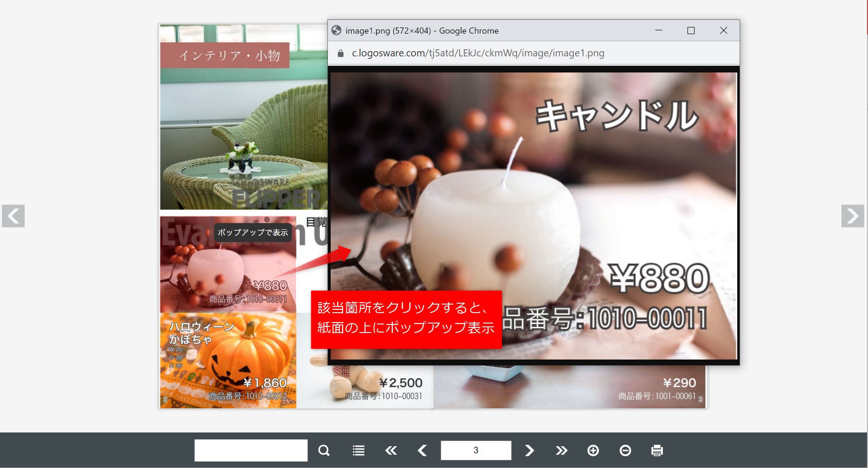Print the flipbook using printer icon
Screen dimensions: 868x468
(x=657, y=450)
